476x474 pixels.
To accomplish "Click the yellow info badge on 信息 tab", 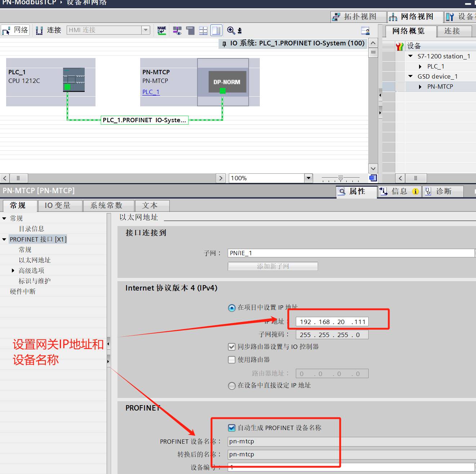I will click(415, 191).
